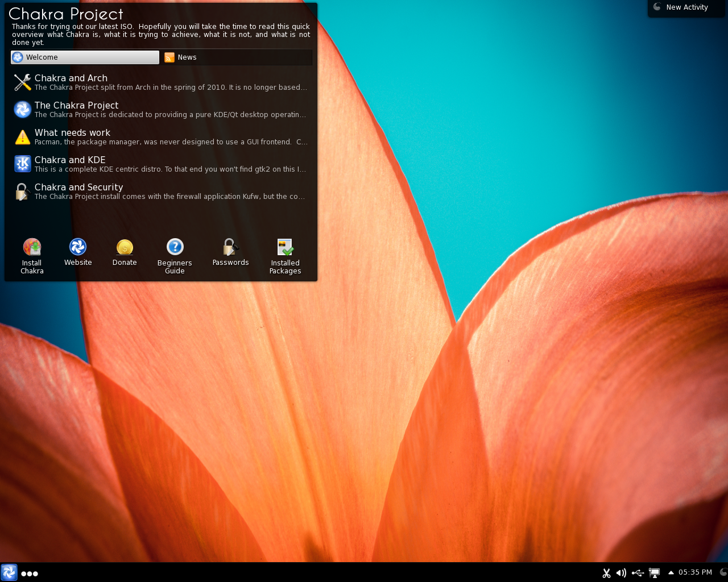The image size is (728, 582).
Task: Open the Chakra and Arch article
Action: (x=160, y=82)
